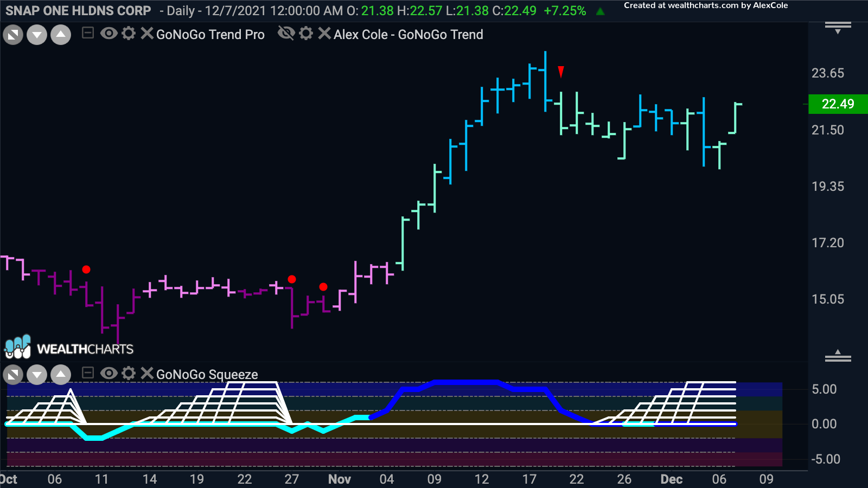
Task: Click the +7.25% change value
Action: (x=565, y=11)
